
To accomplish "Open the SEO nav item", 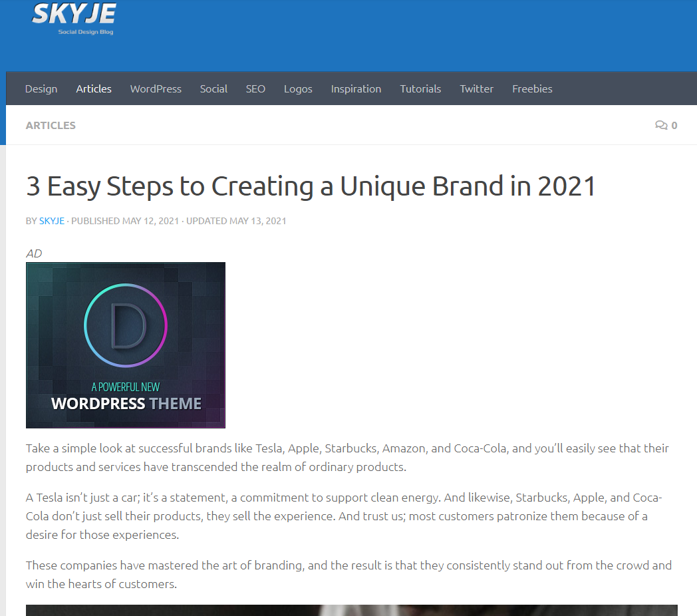I will point(255,88).
